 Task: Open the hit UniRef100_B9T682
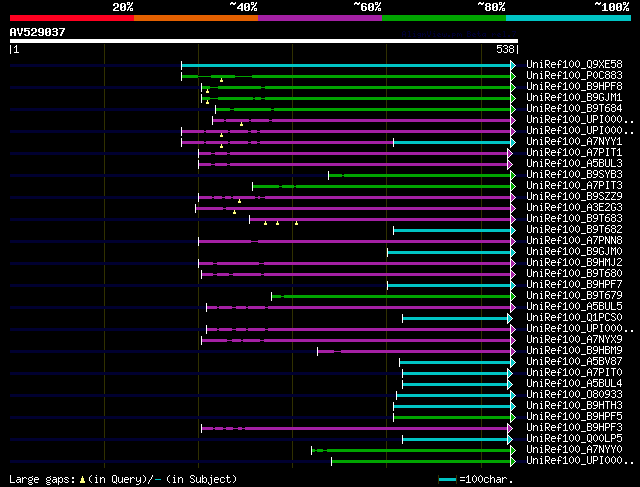574,229
